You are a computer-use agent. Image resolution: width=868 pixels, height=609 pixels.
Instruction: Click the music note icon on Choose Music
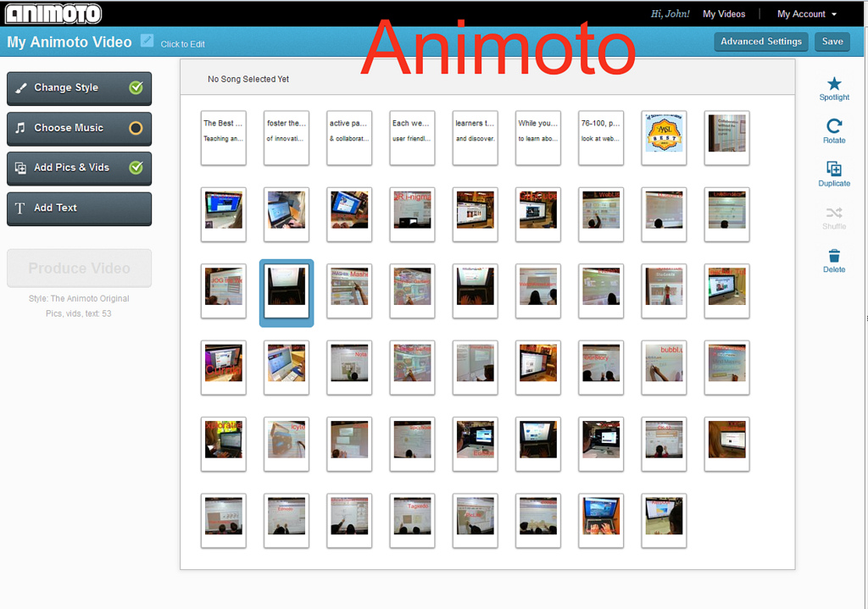point(21,128)
